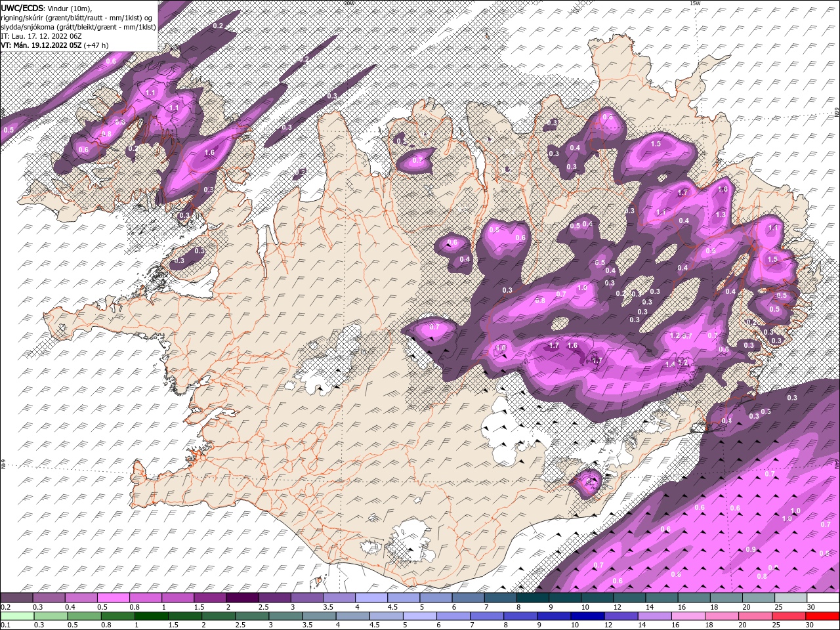Select snow legend swatch labeled 7
The image size is (840, 630).
[501, 598]
